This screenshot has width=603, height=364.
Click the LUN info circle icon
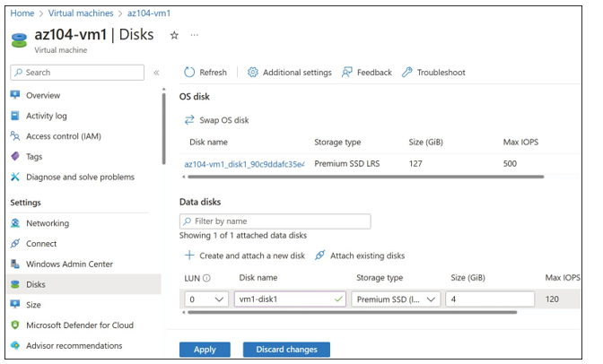coord(206,278)
